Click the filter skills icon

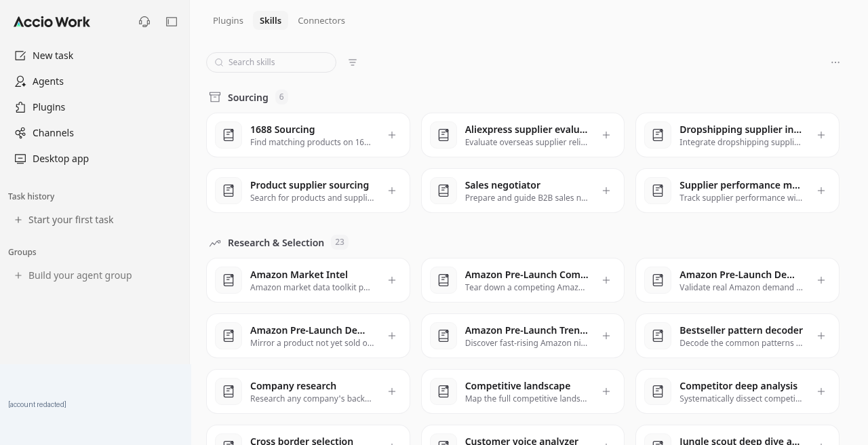353,62
